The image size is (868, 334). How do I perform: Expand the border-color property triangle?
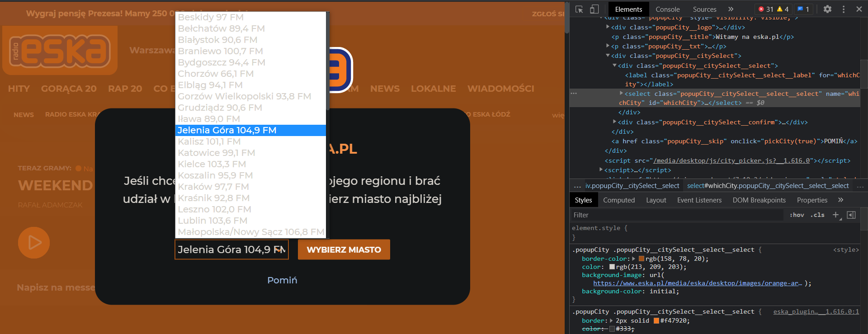click(634, 259)
